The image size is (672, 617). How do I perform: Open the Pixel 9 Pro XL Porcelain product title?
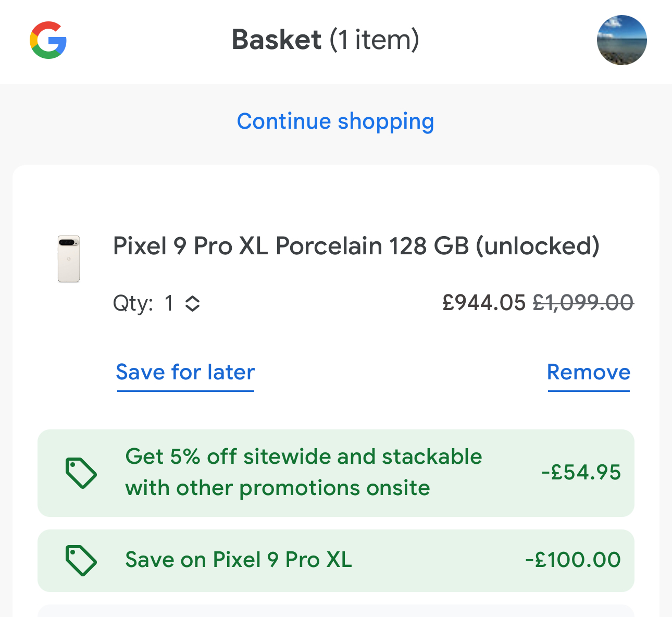click(356, 246)
